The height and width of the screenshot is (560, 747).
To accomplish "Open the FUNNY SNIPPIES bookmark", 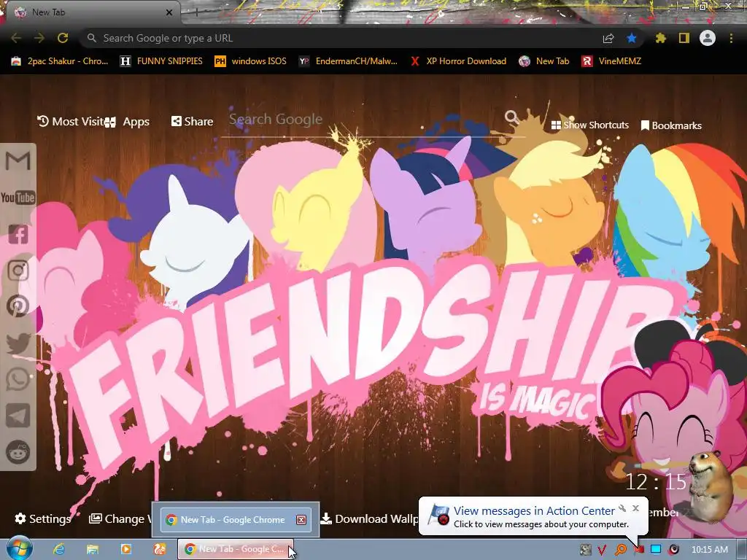I will (161, 61).
